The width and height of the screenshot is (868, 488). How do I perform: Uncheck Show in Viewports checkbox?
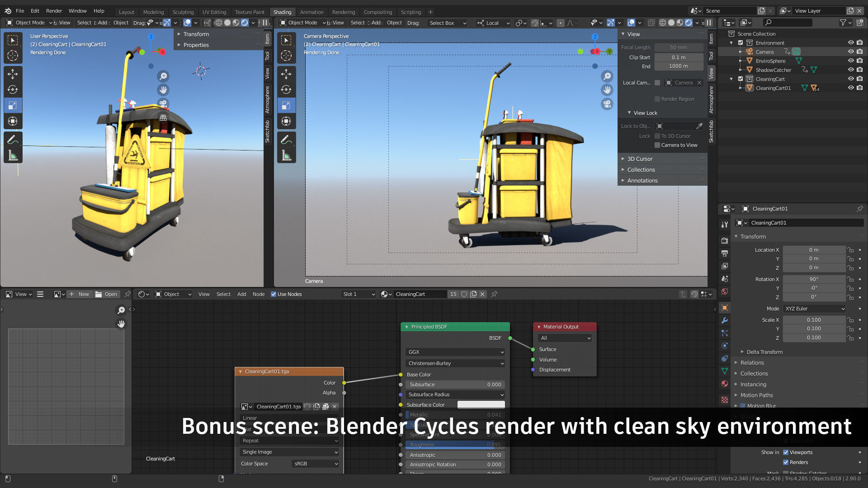[786, 452]
